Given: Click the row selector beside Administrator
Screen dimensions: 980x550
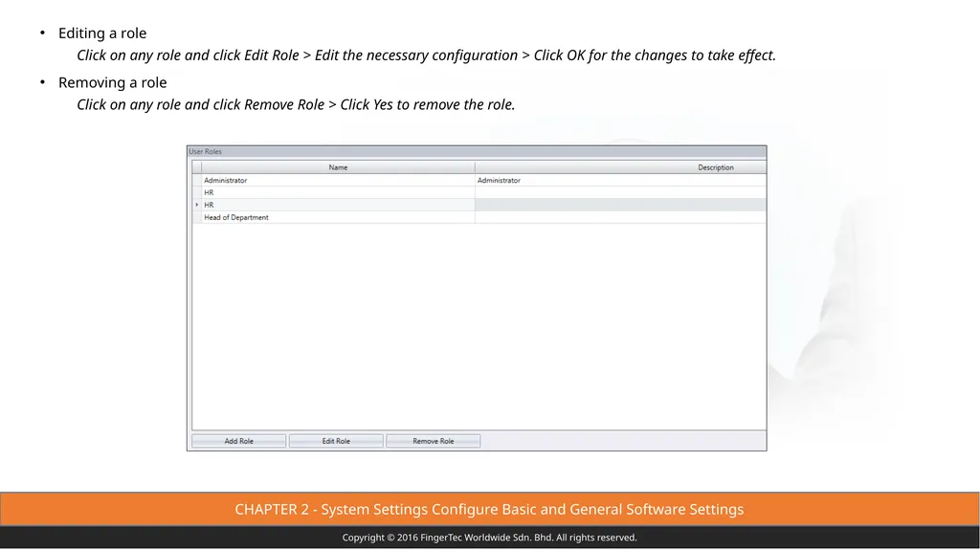Looking at the screenshot, I should (x=197, y=180).
